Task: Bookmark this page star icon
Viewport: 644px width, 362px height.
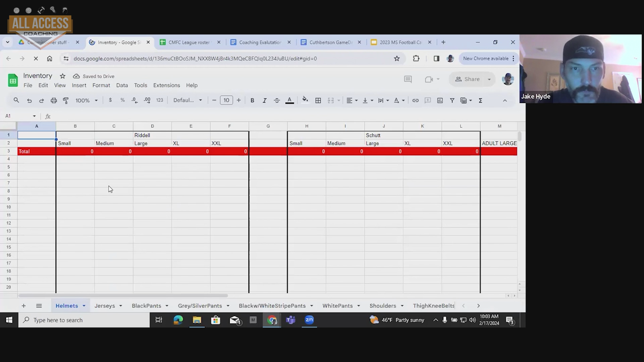Action: pos(397,59)
